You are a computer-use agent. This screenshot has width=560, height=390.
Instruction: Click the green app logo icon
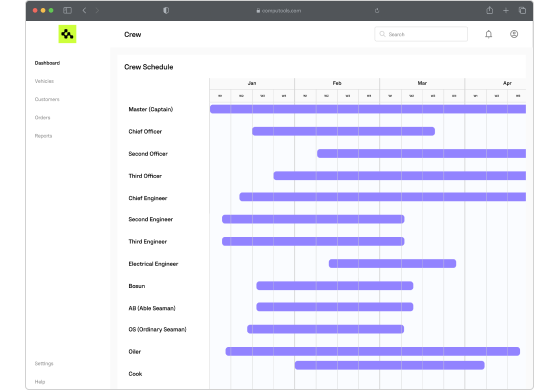click(x=68, y=34)
